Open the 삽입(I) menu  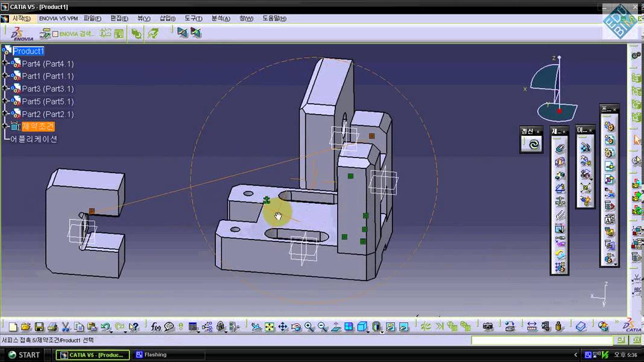[168, 19]
